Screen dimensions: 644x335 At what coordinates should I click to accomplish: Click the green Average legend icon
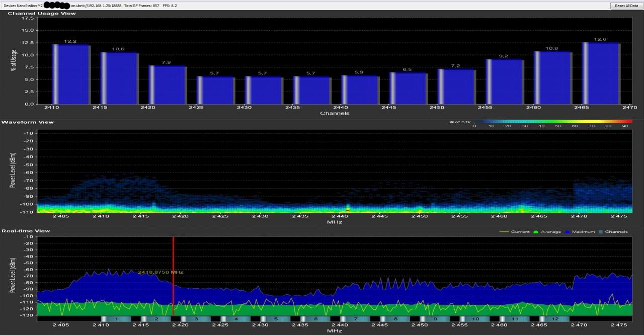537,232
